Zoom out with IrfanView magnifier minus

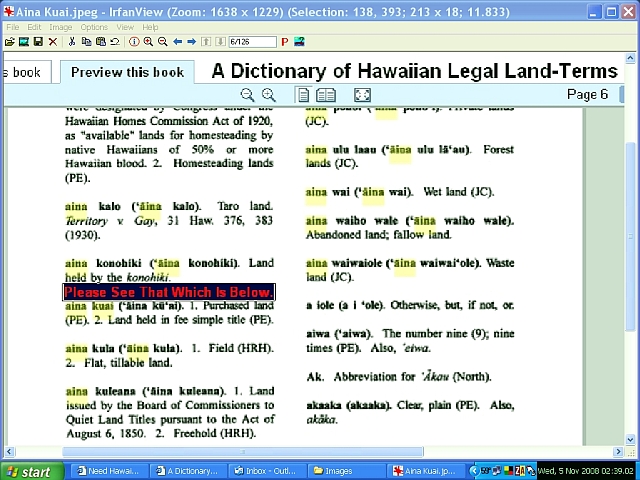(162, 42)
